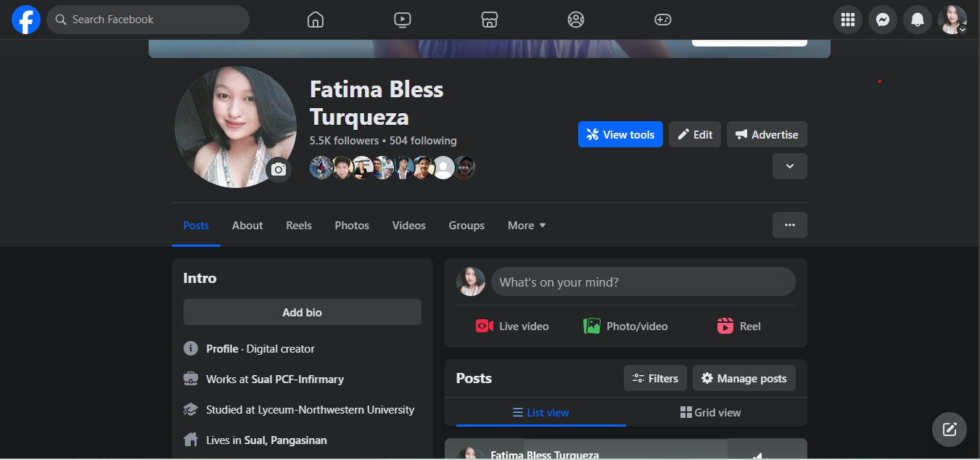Switch to the Videos tab
This screenshot has height=460, width=980.
[409, 226]
